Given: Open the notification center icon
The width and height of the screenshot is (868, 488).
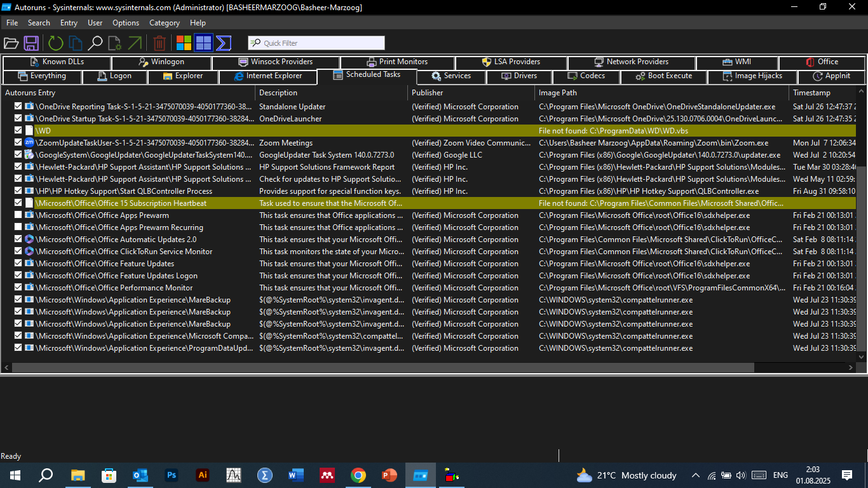Looking at the screenshot, I should click(x=847, y=475).
